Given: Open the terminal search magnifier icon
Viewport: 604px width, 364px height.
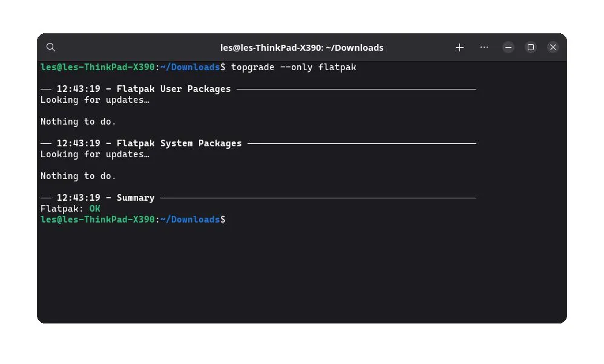Looking at the screenshot, I should tap(50, 47).
